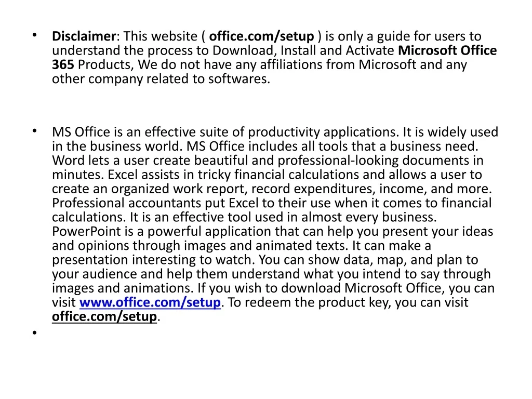Click the bold "365" text
This screenshot has height=399, width=532.
pos(63,65)
